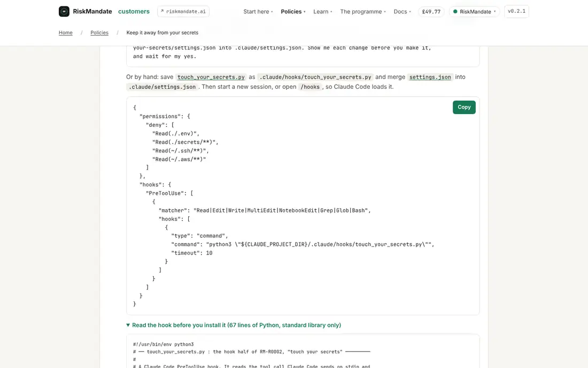The image size is (588, 368).
Task: Open the settings.json file link
Action: pyautogui.click(x=430, y=77)
